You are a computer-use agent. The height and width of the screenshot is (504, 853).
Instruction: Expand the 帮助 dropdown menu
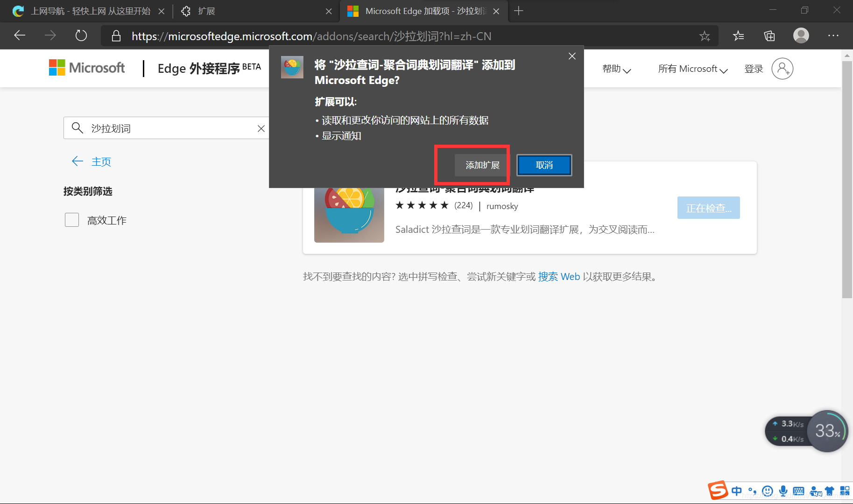pos(616,69)
